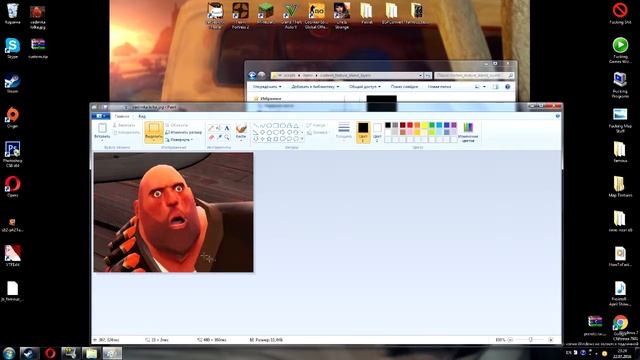The height and width of the screenshot is (360, 640).
Task: Pick the black swatch in the color palette
Action: (388, 125)
